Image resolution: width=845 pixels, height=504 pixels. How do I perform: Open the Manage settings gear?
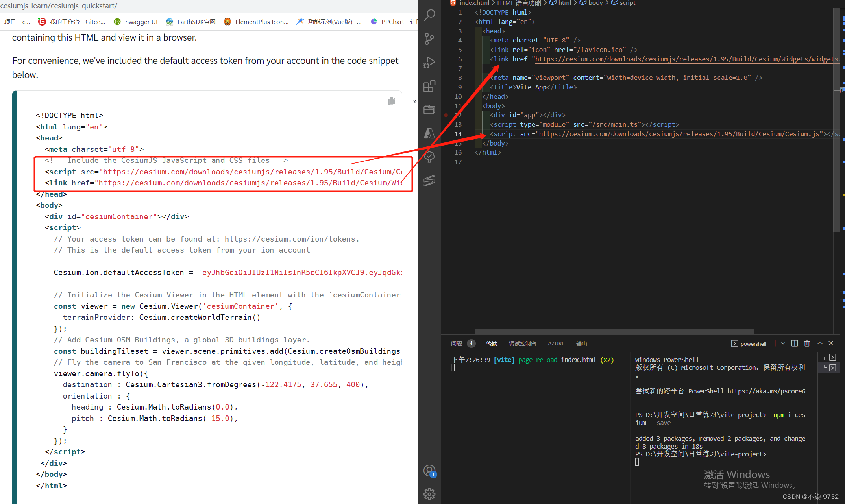[x=429, y=494]
